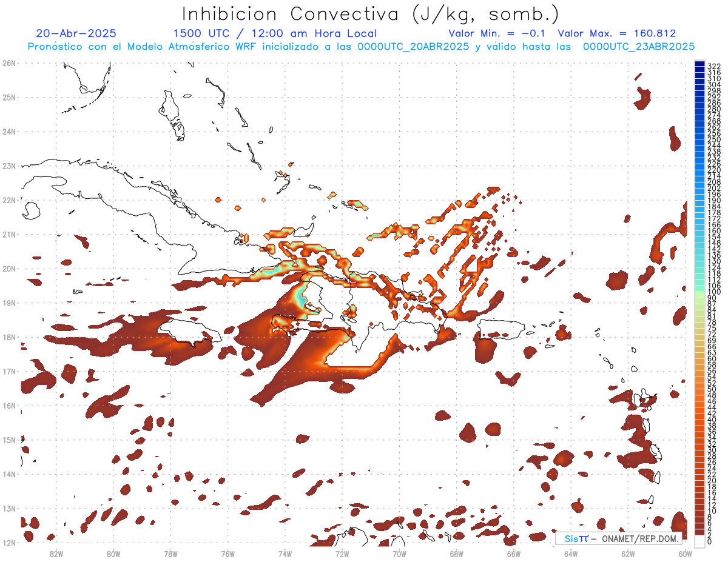728x562 pixels.
Task: Click the dark blue color bar swatch at 322
Action: 699,64
